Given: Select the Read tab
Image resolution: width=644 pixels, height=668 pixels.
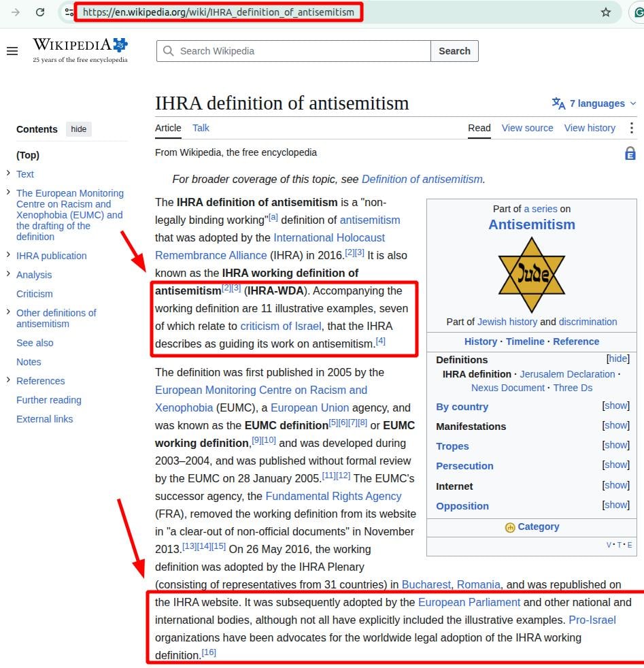Looking at the screenshot, I should pyautogui.click(x=479, y=128).
